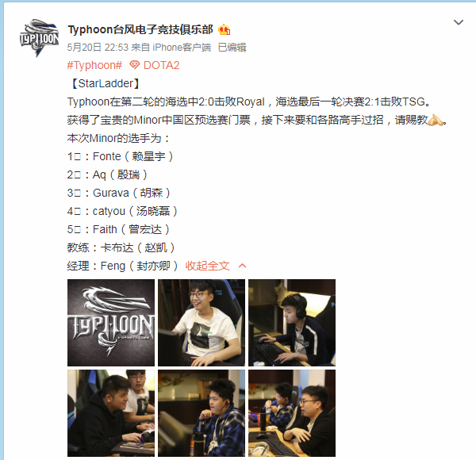Click the 【StarLadder】 heading text
The height and width of the screenshot is (460, 476).
pyautogui.click(x=106, y=83)
